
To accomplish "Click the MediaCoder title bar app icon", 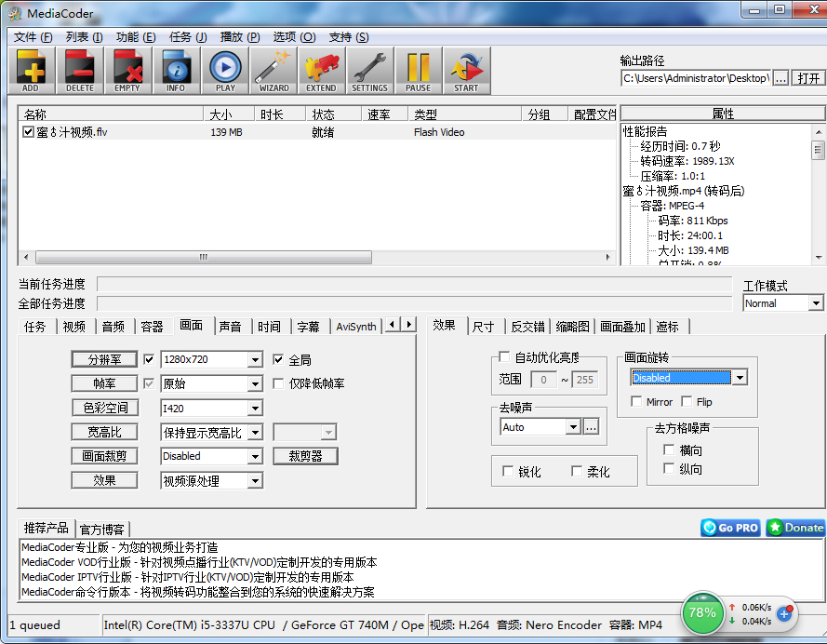I will click(x=15, y=13).
